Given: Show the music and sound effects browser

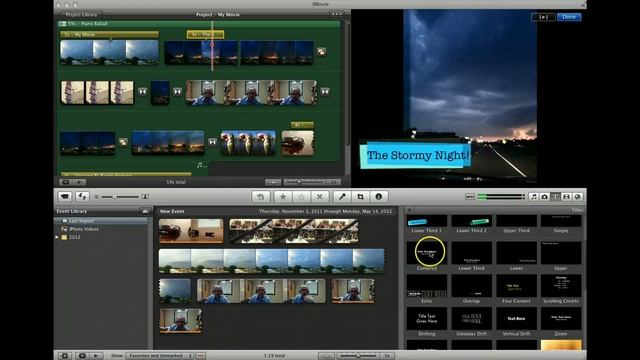Looking at the screenshot, I should [x=533, y=197].
